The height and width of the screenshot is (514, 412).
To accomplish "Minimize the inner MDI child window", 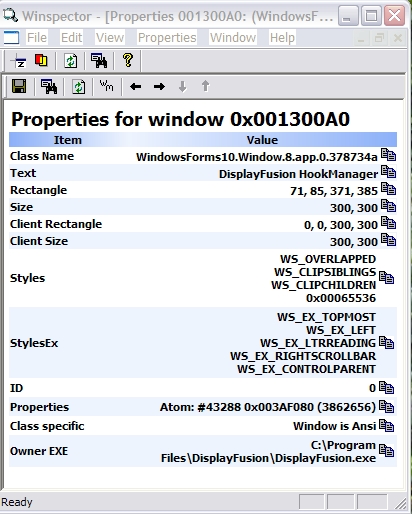I will 361,38.
